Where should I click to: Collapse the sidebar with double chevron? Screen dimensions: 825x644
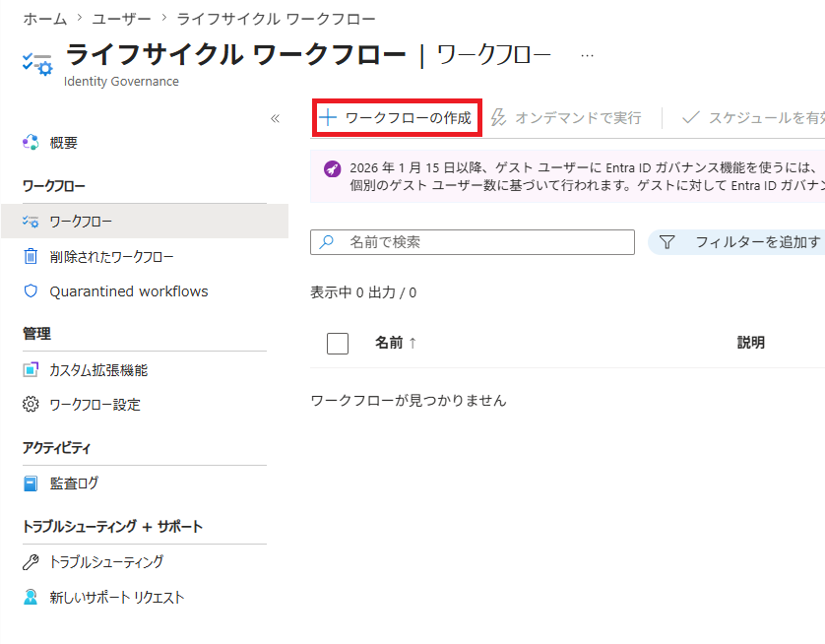pyautogui.click(x=276, y=118)
